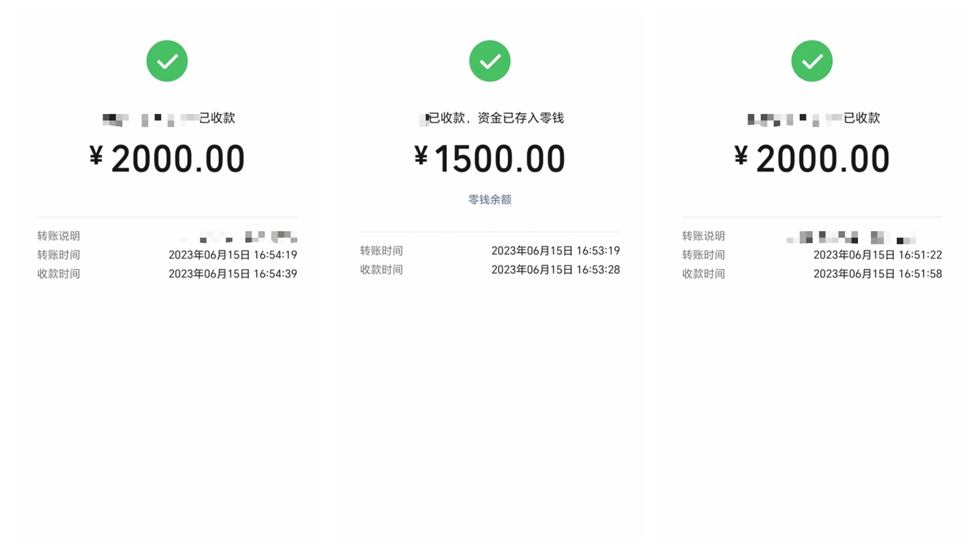Click transfer time 2023年06月15日 16:53:19
This screenshot has width=980, height=551.
(555, 250)
